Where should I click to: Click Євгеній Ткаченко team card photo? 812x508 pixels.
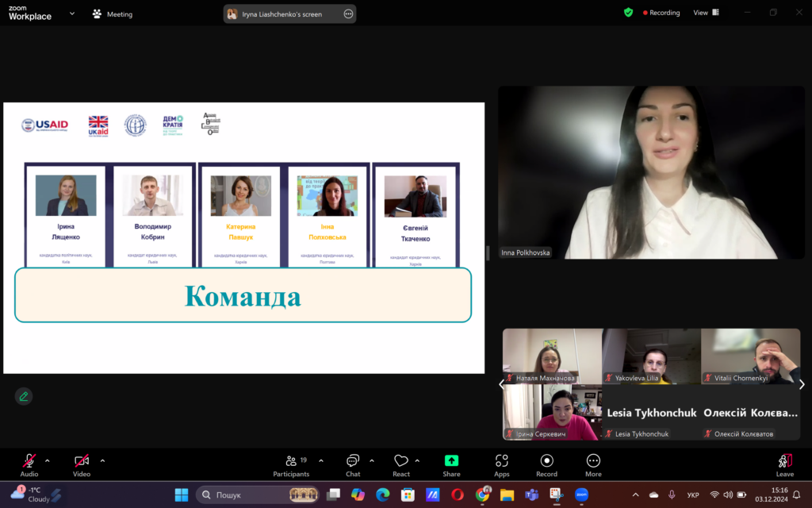point(416,197)
